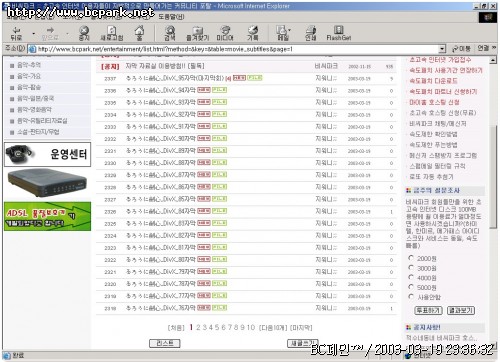The image size is (500, 362).
Task: Go to page 2 in the pagination
Action: click(x=198, y=327)
